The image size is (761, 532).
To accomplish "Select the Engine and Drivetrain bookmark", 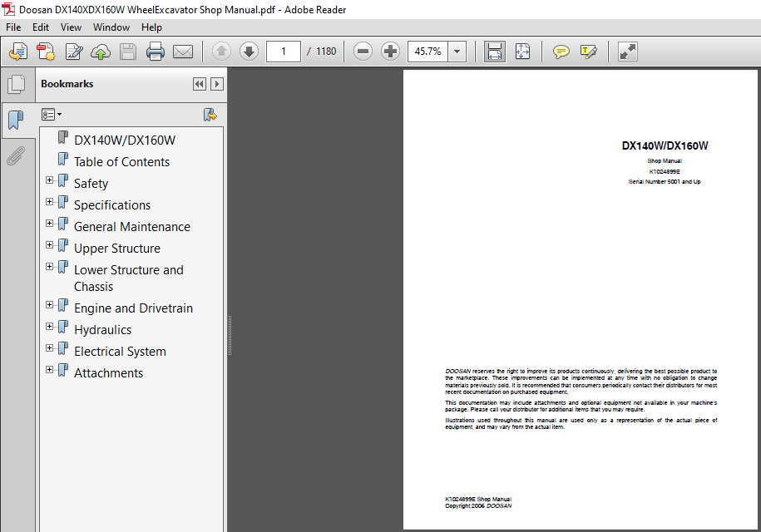I will click(133, 308).
